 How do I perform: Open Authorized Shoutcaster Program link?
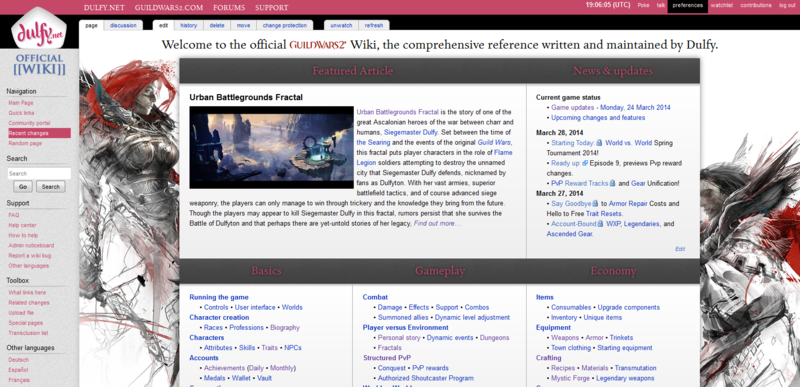pos(426,378)
